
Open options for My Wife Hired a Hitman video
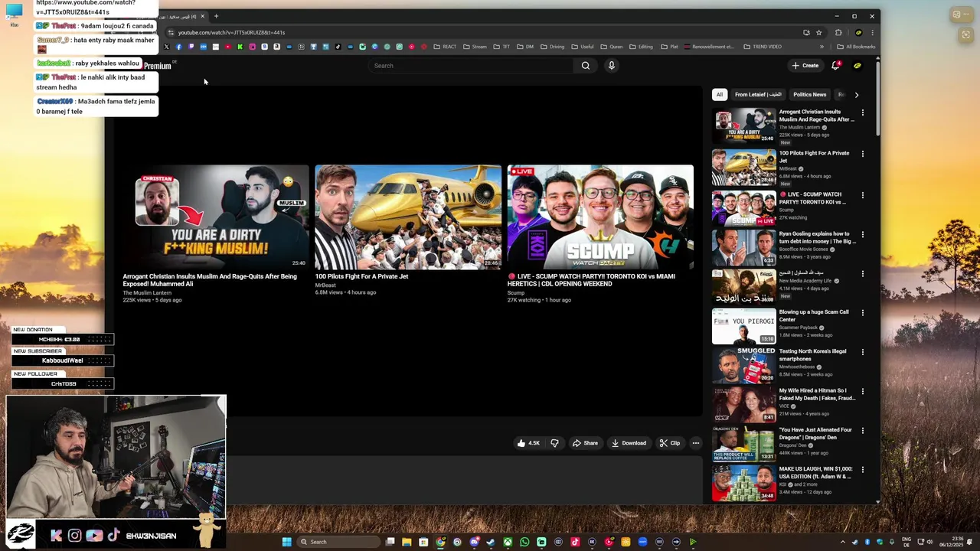click(862, 391)
